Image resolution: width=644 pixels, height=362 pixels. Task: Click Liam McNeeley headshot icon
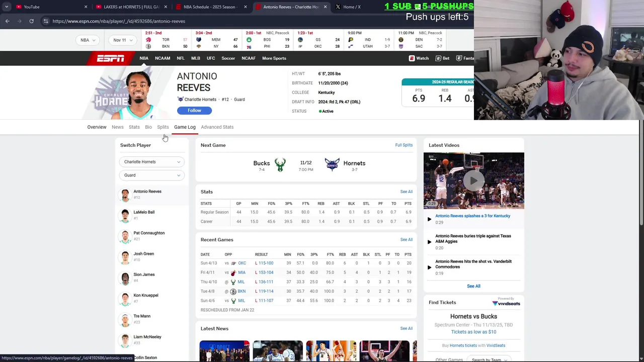click(125, 340)
